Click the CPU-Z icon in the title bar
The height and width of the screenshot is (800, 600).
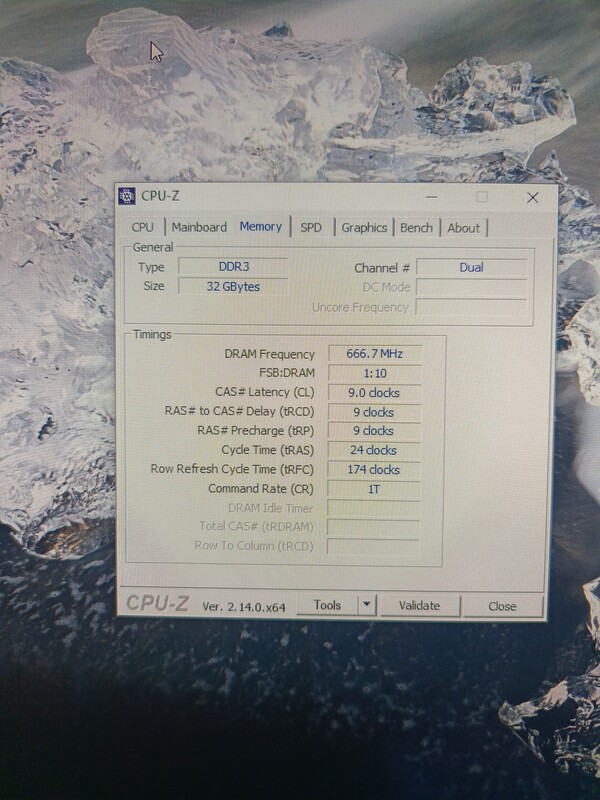tap(127, 196)
